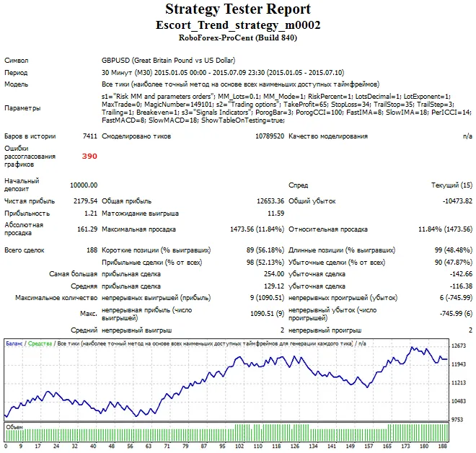Viewport: 476px width, 453px height.
Task: Select the 1.21 profit factor value
Action: 90,214
